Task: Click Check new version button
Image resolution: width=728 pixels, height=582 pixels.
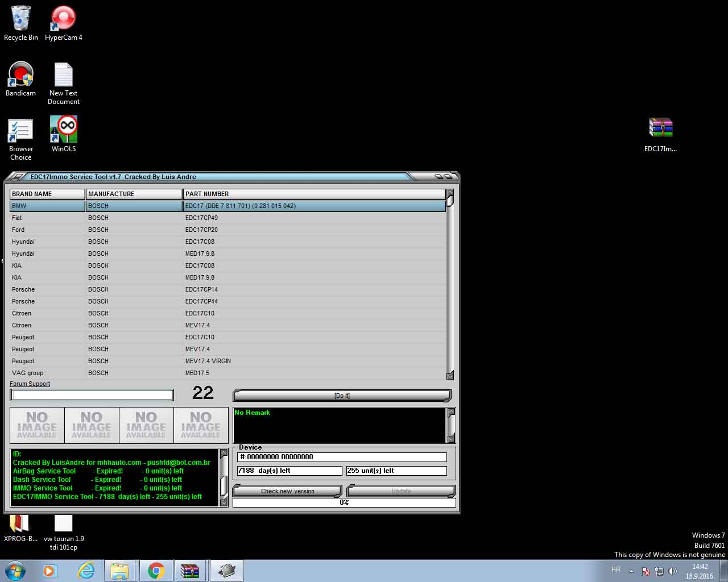Action: 287,491
